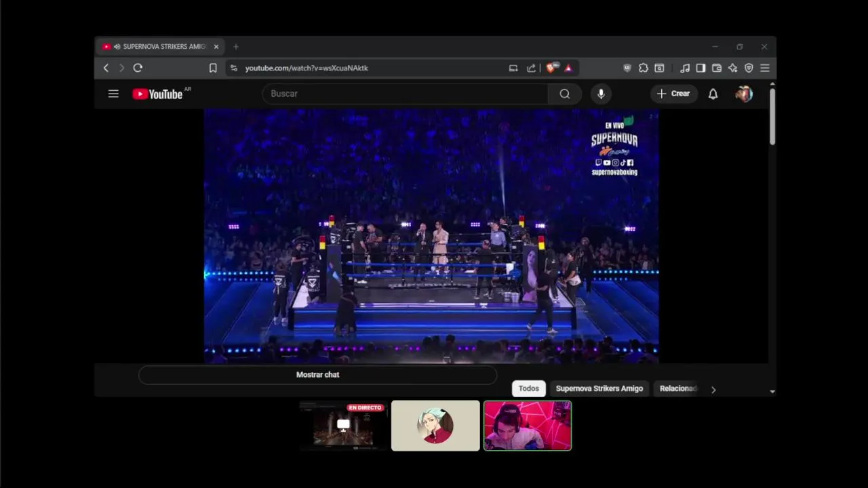This screenshot has width=868, height=488.
Task: Click the install/cast screen icon in address bar
Action: (513, 68)
